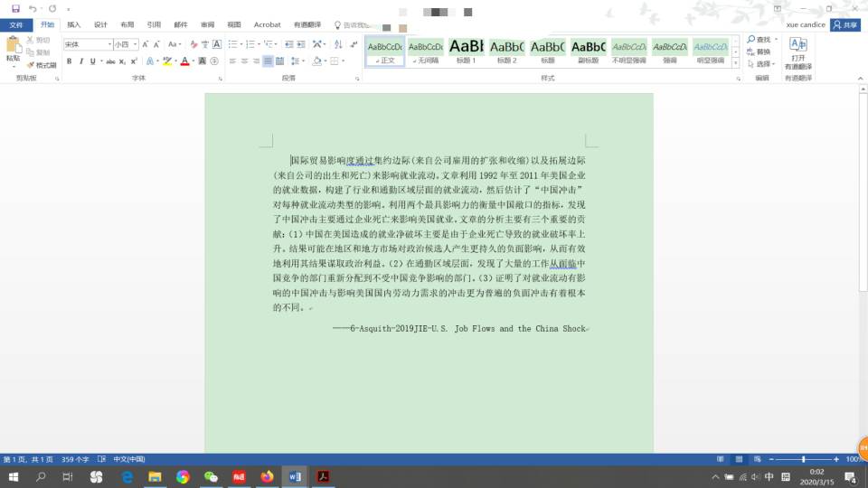The width and height of the screenshot is (868, 488).
Task: Expand the font size dropdown showing 小四
Action: click(125, 44)
